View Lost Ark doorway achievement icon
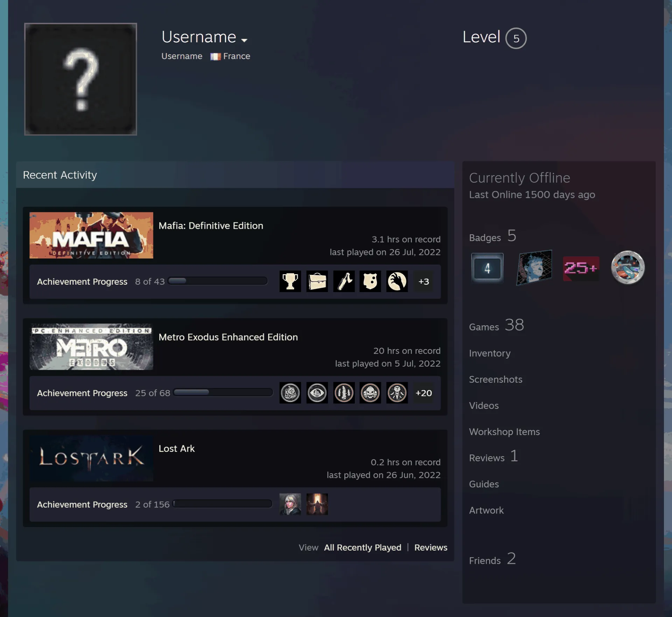 [317, 504]
